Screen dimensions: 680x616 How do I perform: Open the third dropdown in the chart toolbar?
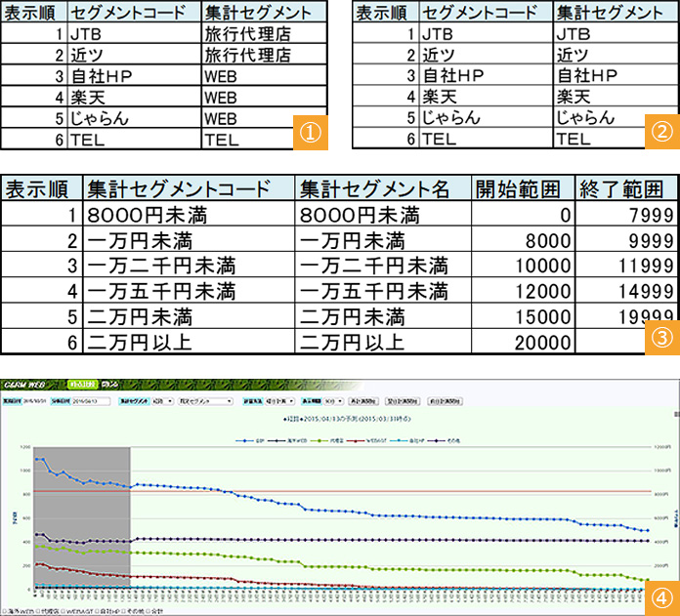point(279,401)
